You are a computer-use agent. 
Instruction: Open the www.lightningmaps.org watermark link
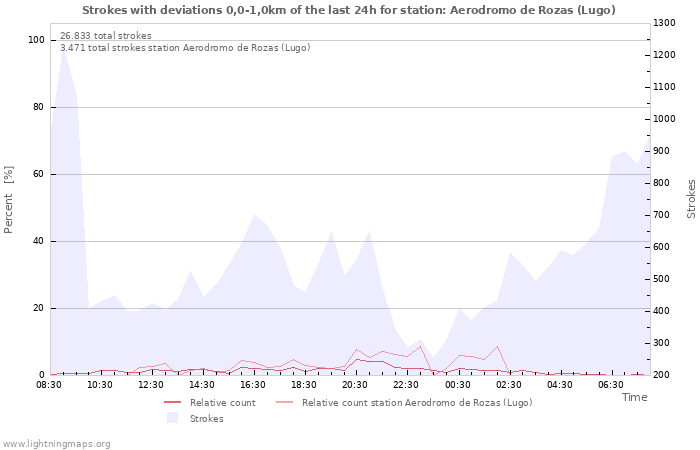(57, 443)
